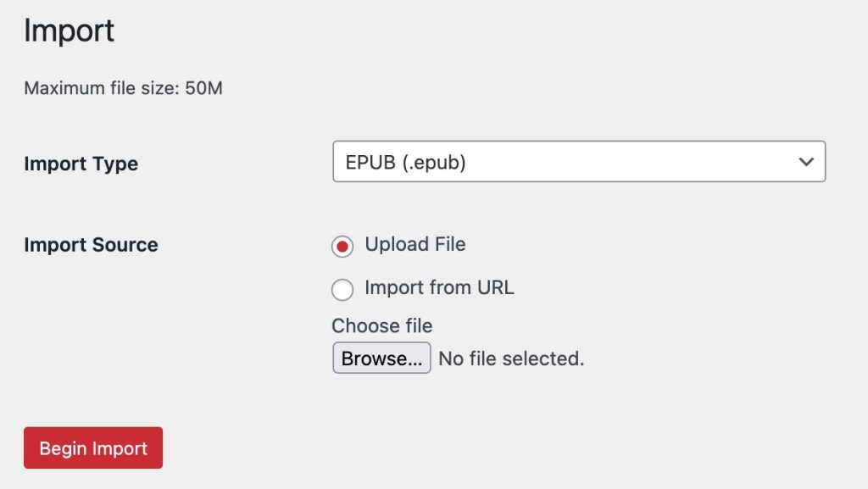Click the 'Upload File' option label
The width and height of the screenshot is (868, 489).
(x=415, y=245)
